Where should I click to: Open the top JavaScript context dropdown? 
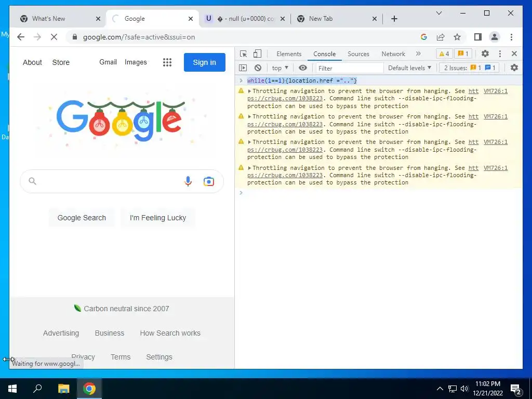tap(280, 68)
